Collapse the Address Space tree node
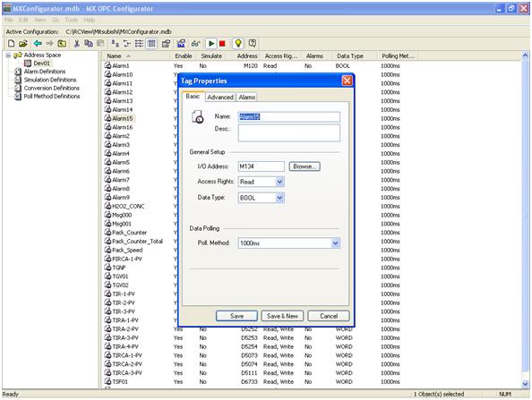Viewport: 532px width, 400px height. (8, 55)
